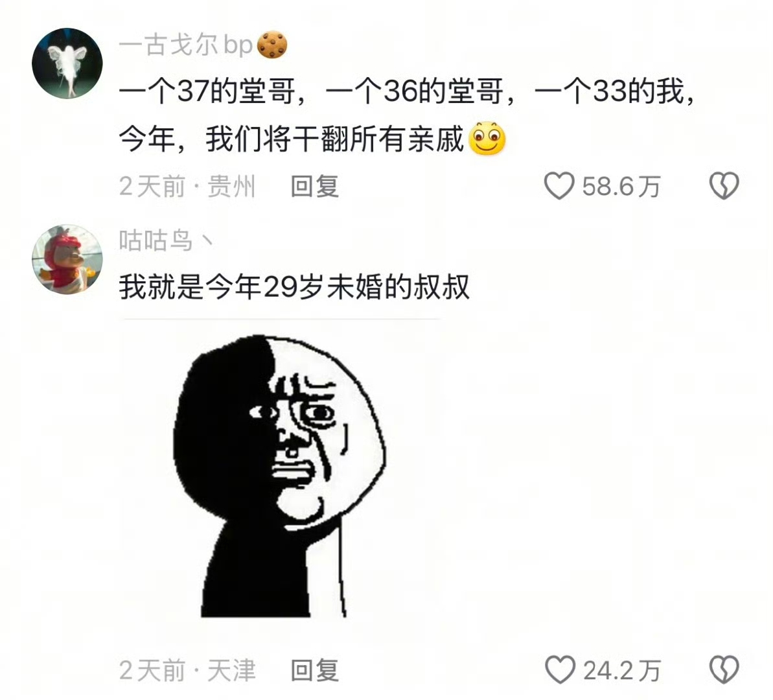Screen dimensions: 773x700
Task: Click the cookie badge beside 一古戈尔bp
Action: 272,45
